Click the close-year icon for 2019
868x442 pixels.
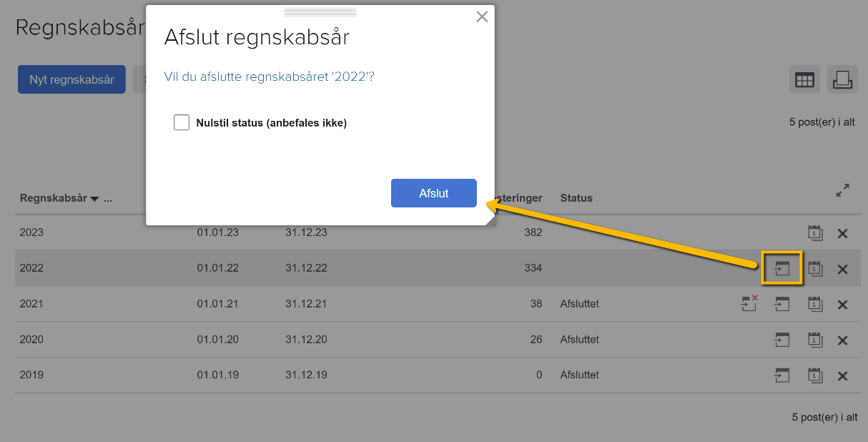782,375
